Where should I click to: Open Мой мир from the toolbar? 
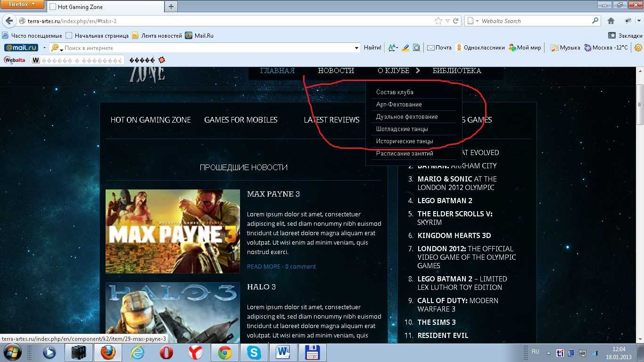click(x=525, y=48)
